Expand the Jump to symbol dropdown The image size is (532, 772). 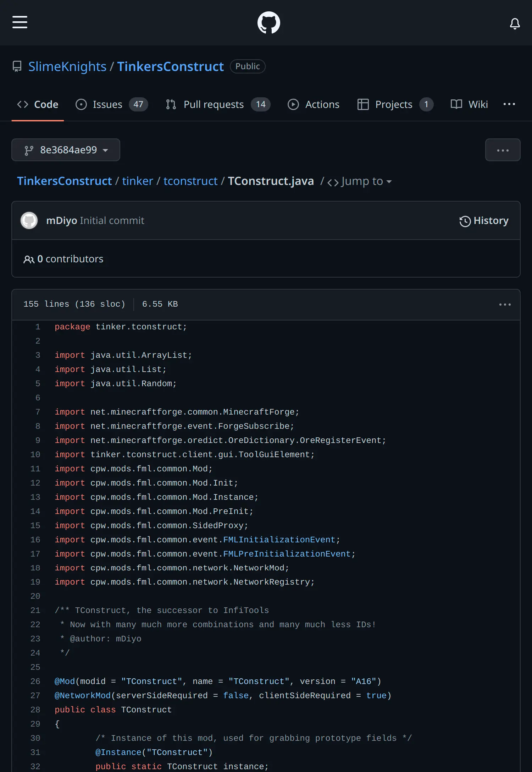(360, 182)
